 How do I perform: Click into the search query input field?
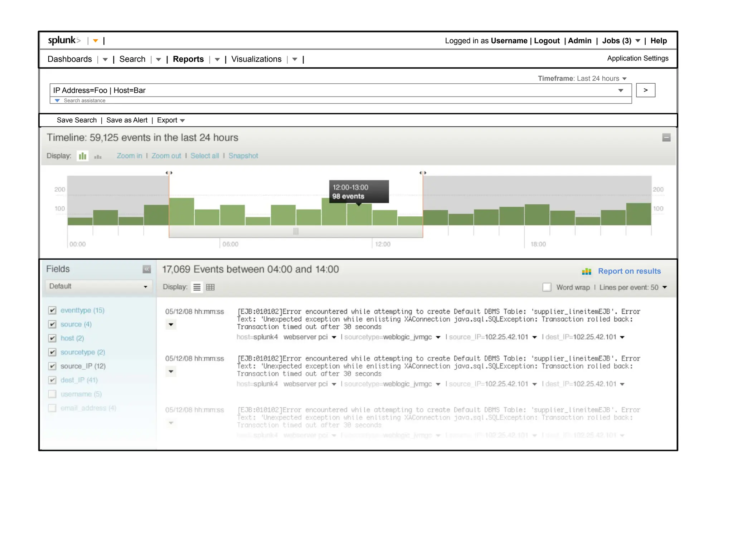(322, 90)
